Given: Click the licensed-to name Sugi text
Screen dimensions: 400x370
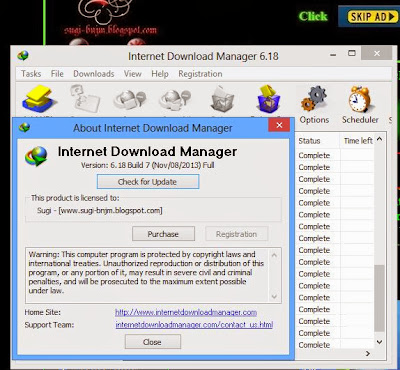Looking at the screenshot, I should coord(100,211).
